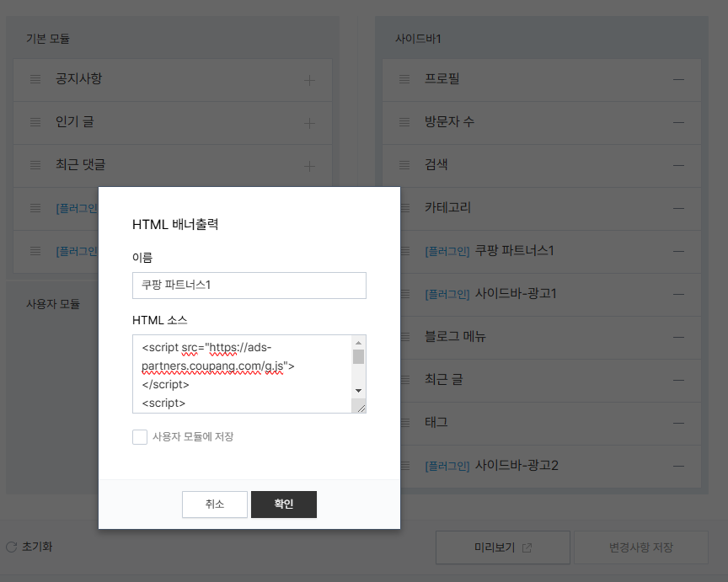Image resolution: width=728 pixels, height=582 pixels.
Task: Select the 사이드바-광고2 sidebar item
Action: click(551, 466)
